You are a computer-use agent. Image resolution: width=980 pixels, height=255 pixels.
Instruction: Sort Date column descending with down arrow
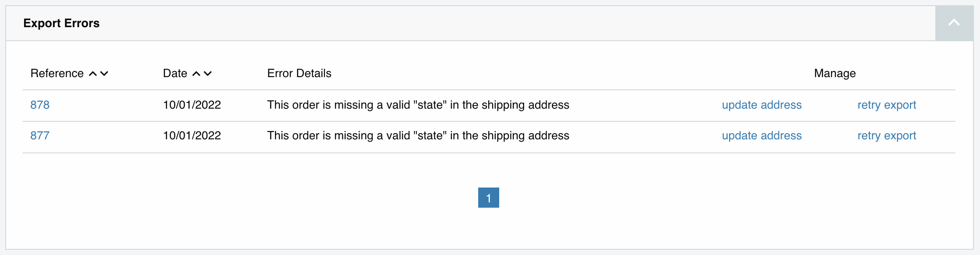click(208, 74)
